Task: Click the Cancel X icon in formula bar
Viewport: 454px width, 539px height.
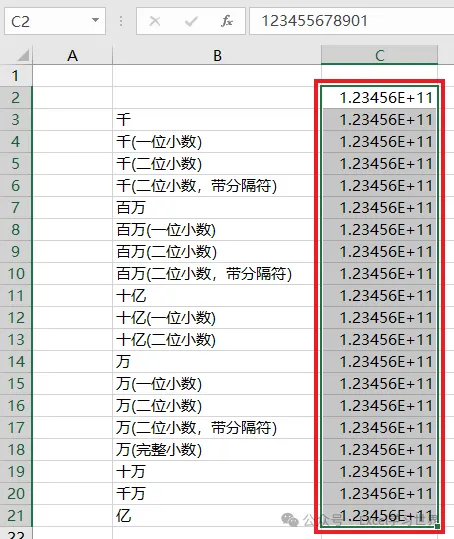Action: click(x=155, y=21)
